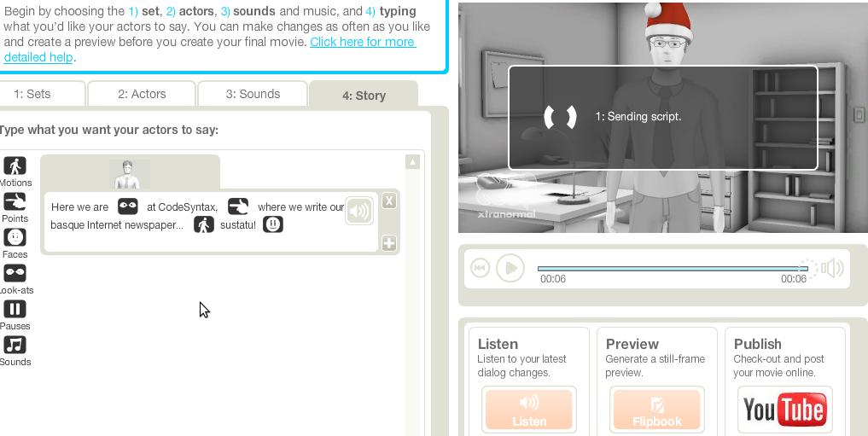Select the Motions walking-figure icon
Screen dimensions: 868x436
click(15, 166)
